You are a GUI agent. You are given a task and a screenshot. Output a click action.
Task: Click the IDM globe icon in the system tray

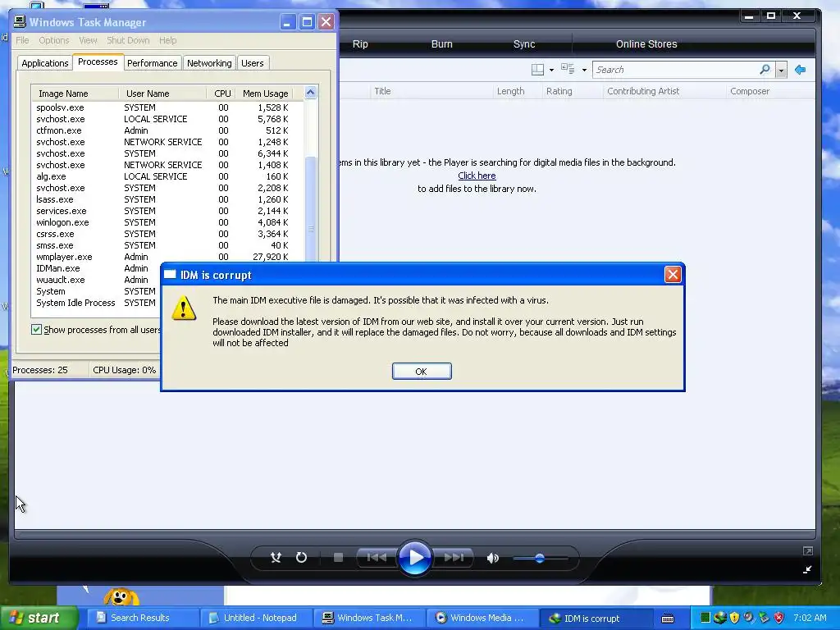tap(719, 618)
